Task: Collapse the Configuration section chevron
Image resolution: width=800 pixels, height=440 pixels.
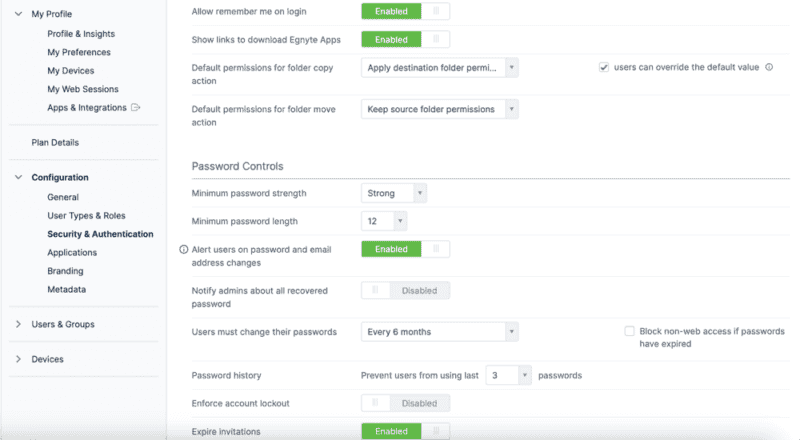Action: click(18, 177)
